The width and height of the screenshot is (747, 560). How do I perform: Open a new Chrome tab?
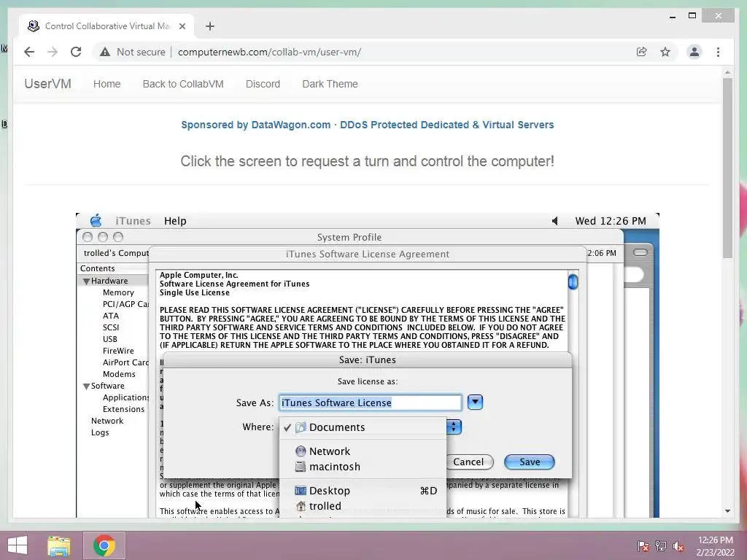(210, 26)
